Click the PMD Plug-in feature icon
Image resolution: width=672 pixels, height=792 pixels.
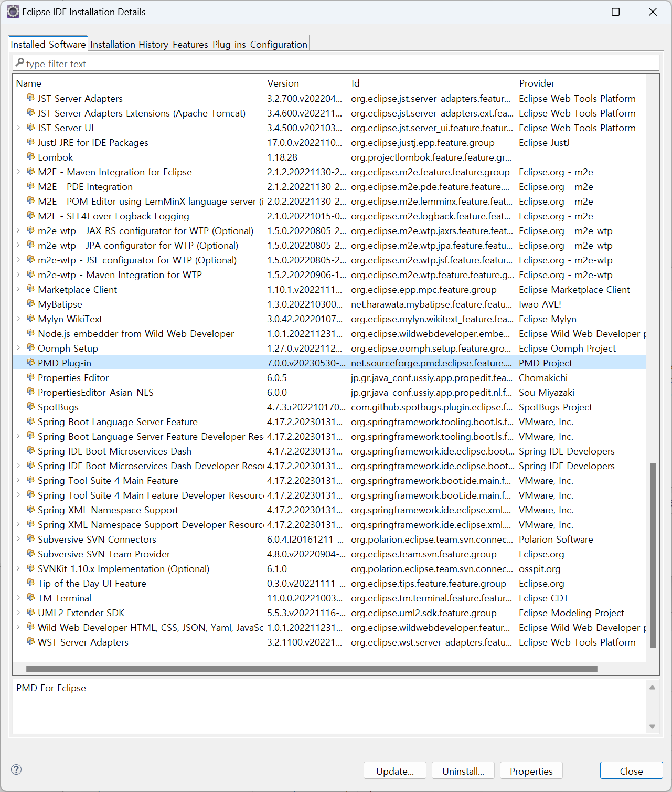[31, 363]
